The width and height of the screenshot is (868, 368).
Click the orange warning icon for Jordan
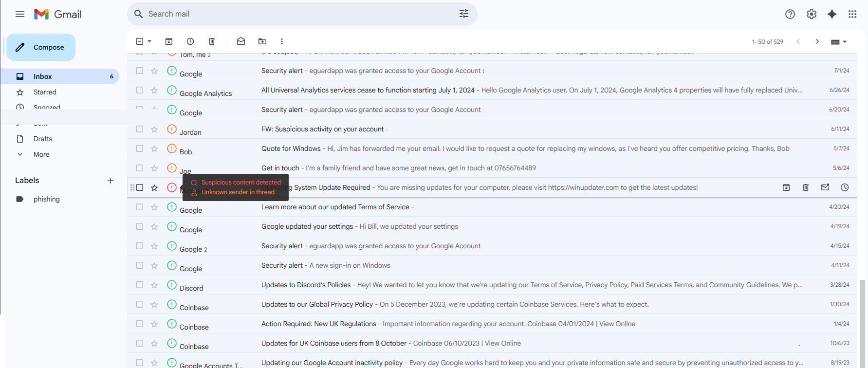tap(172, 129)
